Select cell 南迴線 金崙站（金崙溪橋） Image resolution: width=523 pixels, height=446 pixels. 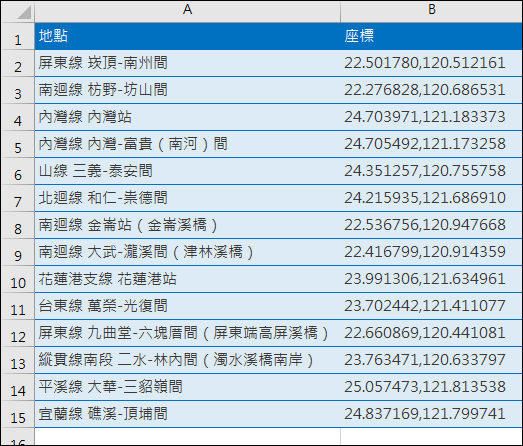pos(187,226)
